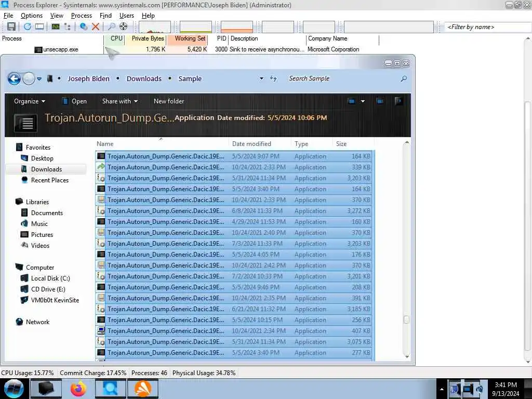532x399 pixels.
Task: Click the Refresh icon in Process Explorer toolbar
Action: click(28, 26)
